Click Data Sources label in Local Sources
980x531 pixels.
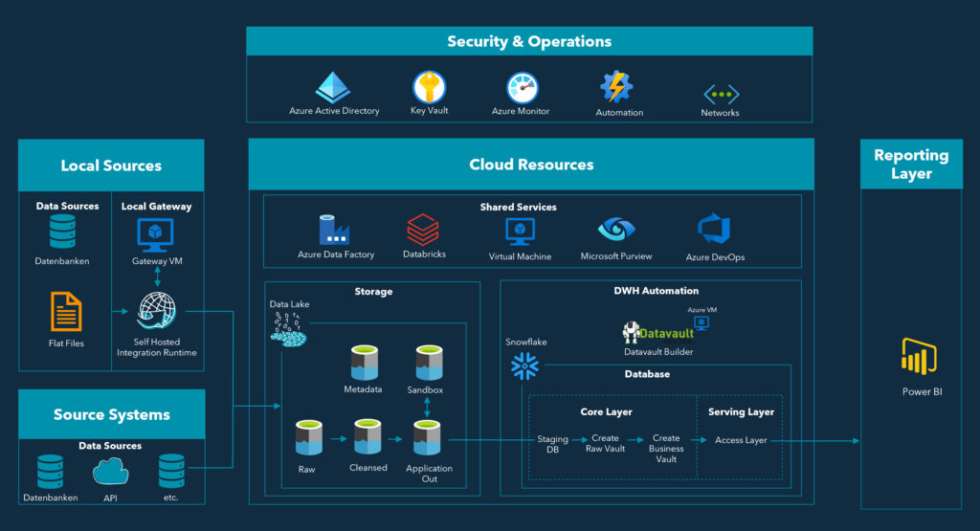(x=68, y=206)
